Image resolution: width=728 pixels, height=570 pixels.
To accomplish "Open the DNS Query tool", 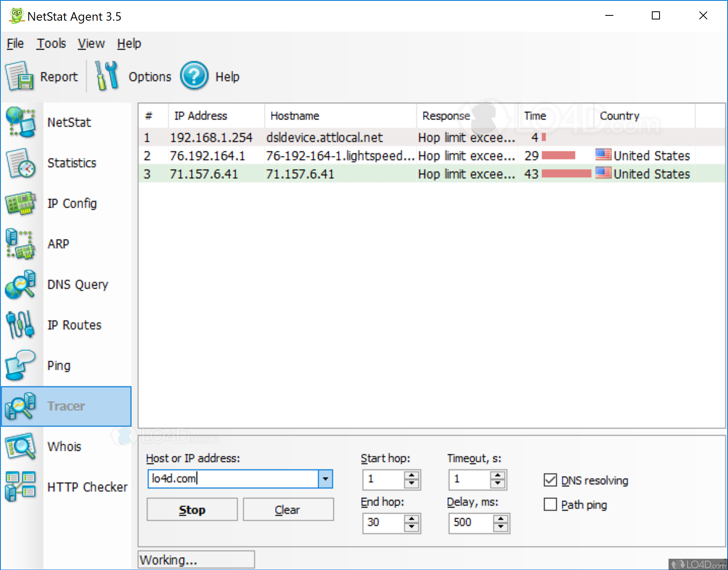I will pos(77,284).
